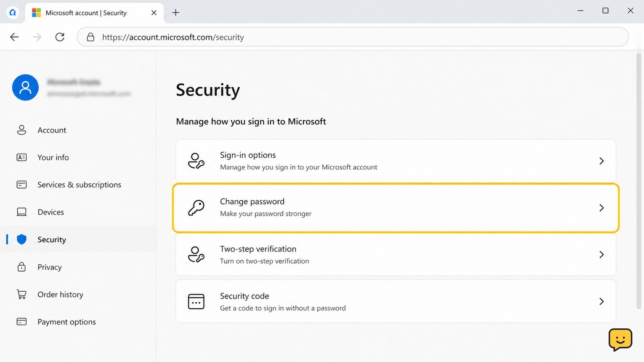Click the Sign-in options person-key icon
The image size is (644, 362).
pyautogui.click(x=196, y=161)
